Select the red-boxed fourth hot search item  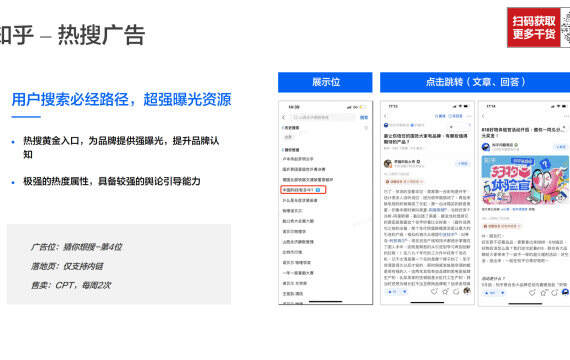click(x=303, y=190)
